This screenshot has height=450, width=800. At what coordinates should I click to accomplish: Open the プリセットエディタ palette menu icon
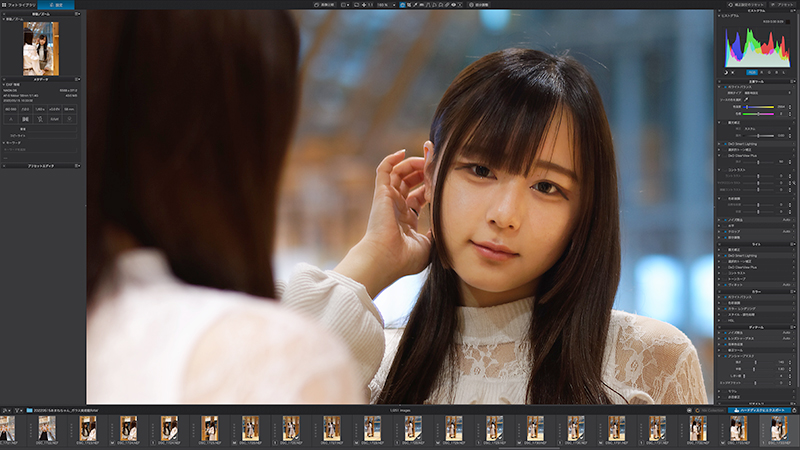click(x=78, y=166)
